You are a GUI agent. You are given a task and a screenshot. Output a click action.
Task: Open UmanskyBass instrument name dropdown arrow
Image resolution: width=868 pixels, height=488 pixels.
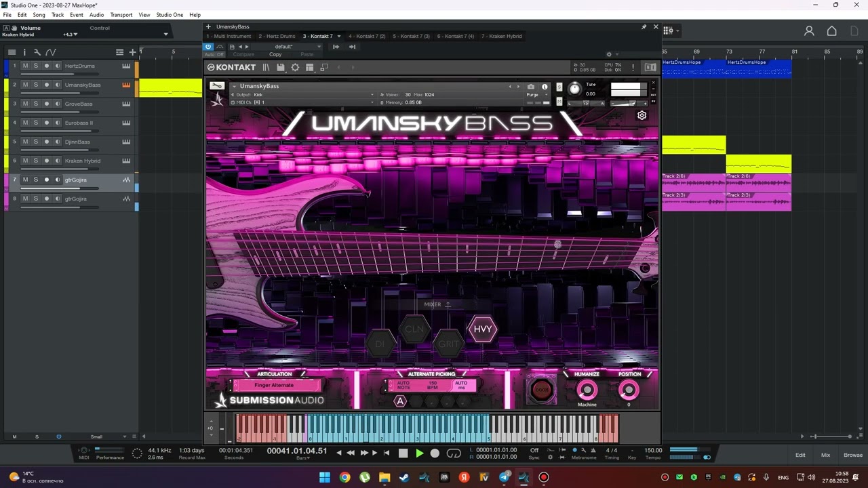(x=234, y=86)
